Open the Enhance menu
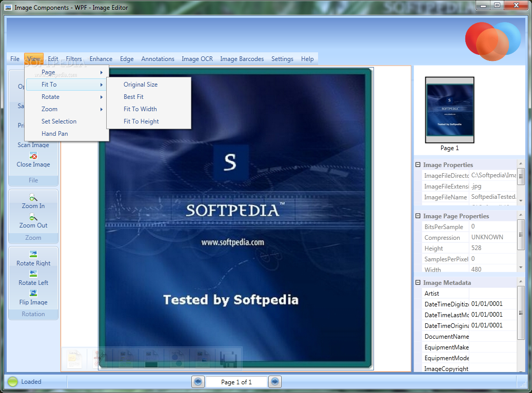Screen dimensions: 532x393 (x=101, y=58)
